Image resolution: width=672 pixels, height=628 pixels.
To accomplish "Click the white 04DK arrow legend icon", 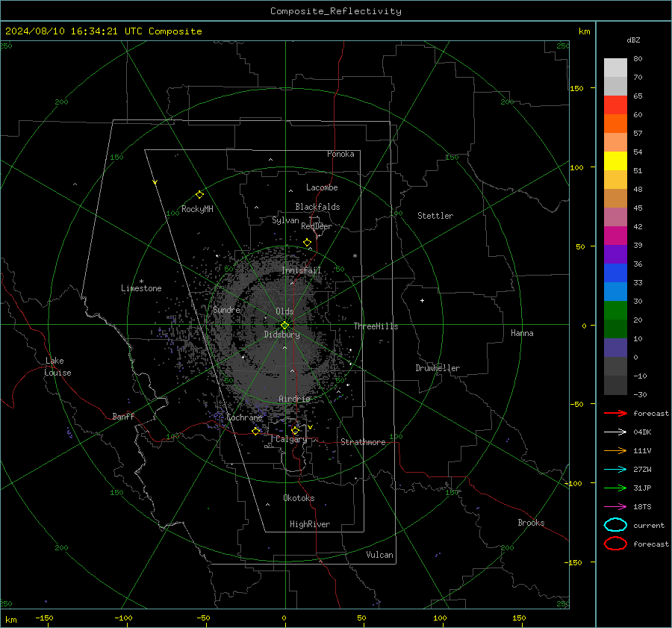I will tap(615, 432).
